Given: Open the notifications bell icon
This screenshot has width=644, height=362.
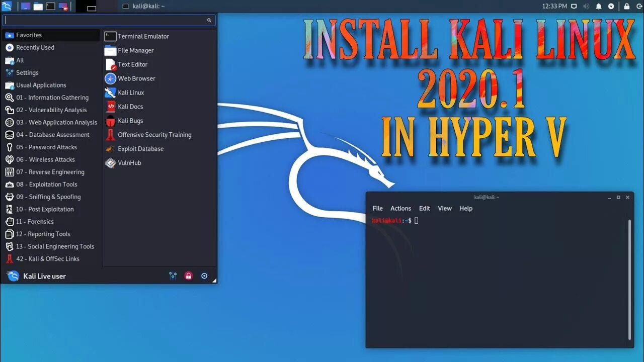Looking at the screenshot, I should coord(599,7).
